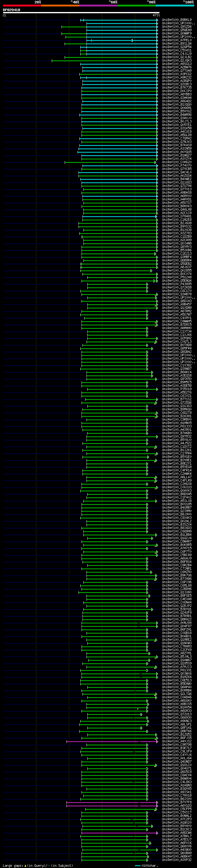The height and width of the screenshot is (868, 197).
Task: Click on UniRef100_Q31BC3
Action: (176, 84)
